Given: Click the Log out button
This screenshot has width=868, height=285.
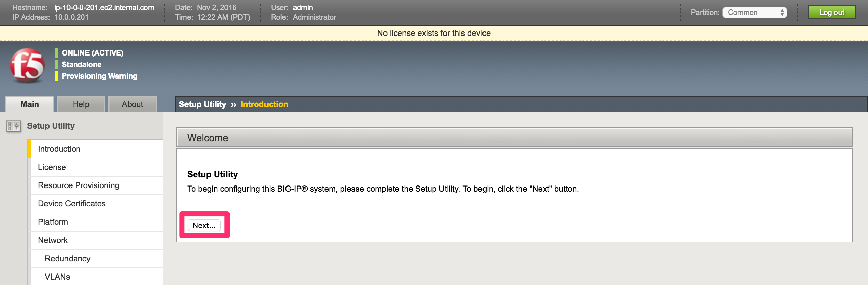Looking at the screenshot, I should coord(832,13).
